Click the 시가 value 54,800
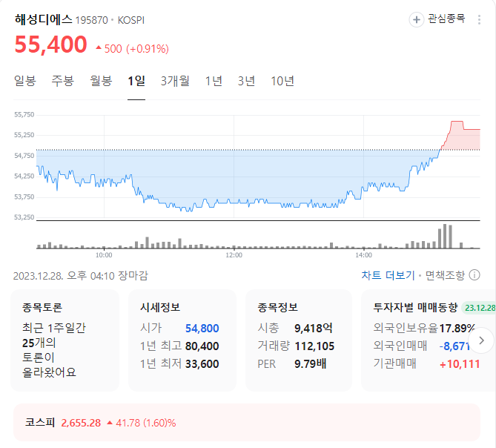The width and height of the screenshot is (496, 448). click(x=202, y=329)
